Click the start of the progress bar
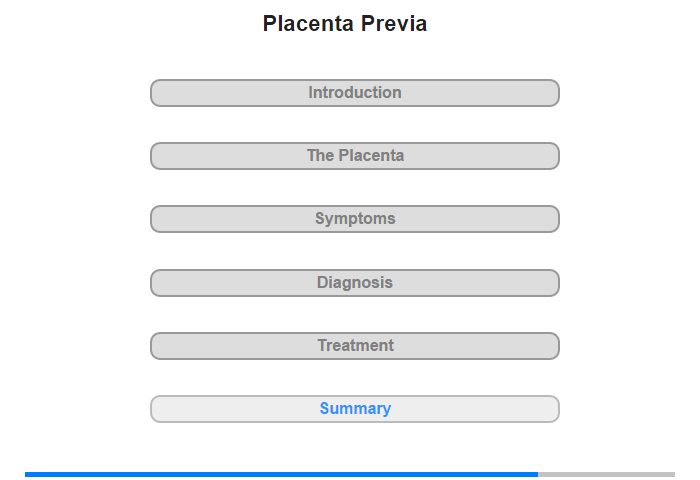The height and width of the screenshot is (480, 700). (27, 474)
